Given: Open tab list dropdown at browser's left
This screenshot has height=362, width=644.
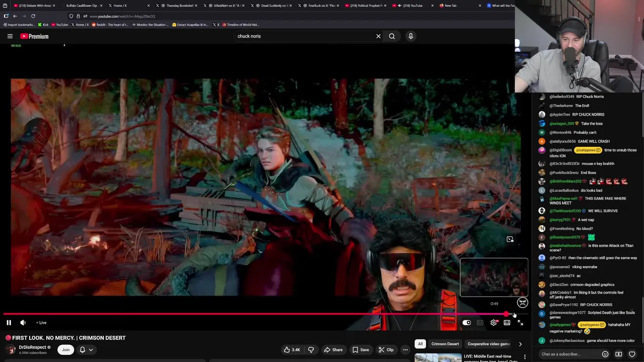Looking at the screenshot, I should [5, 6].
